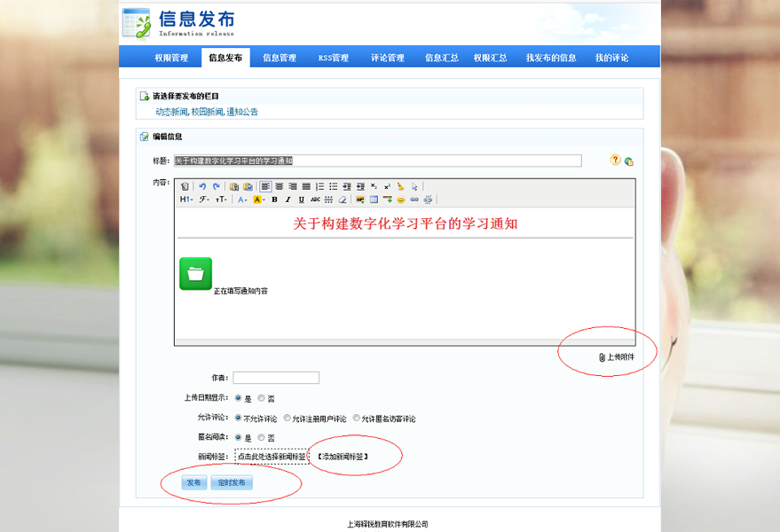Click the yellow highlight color swatch
This screenshot has height=532, width=780.
[258, 200]
